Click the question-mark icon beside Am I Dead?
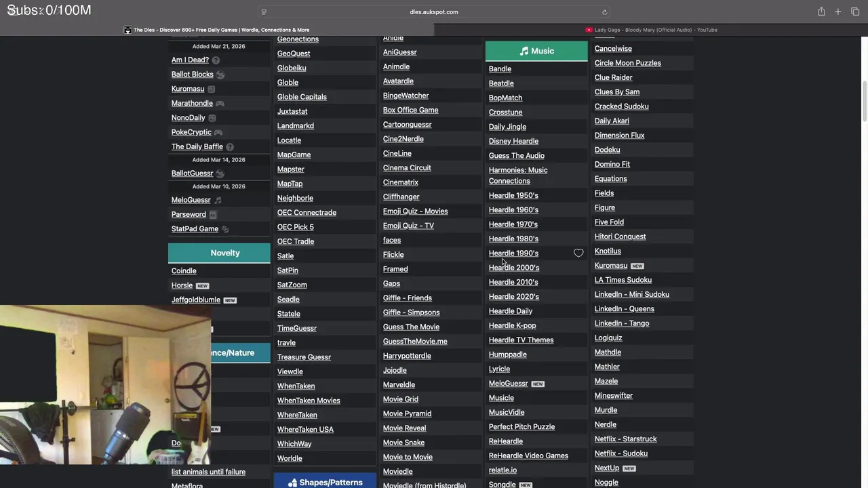The image size is (868, 488). pos(216,60)
